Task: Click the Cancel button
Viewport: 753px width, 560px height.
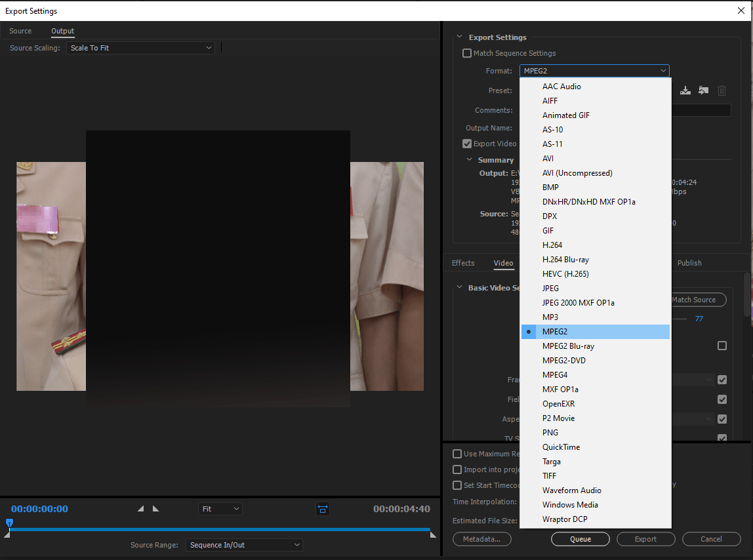Action: pyautogui.click(x=711, y=540)
